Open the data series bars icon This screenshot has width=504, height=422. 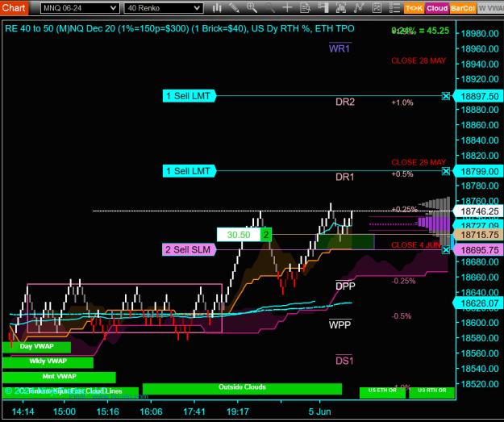[341, 8]
